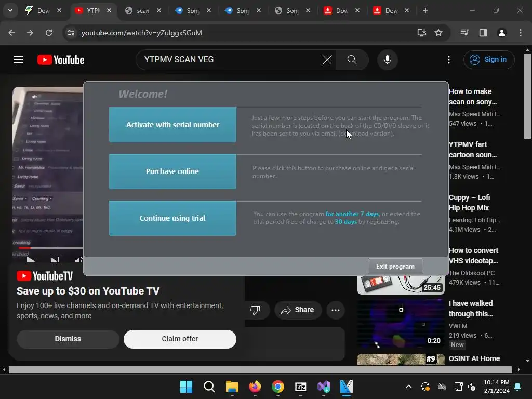Open Windows Start menu
This screenshot has width=532, height=399.
pyautogui.click(x=186, y=387)
